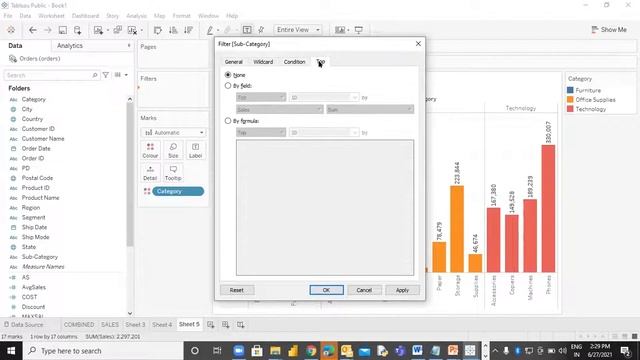The image size is (640, 360).
Task: Open the Entire View fit dropdown
Action: click(x=298, y=30)
